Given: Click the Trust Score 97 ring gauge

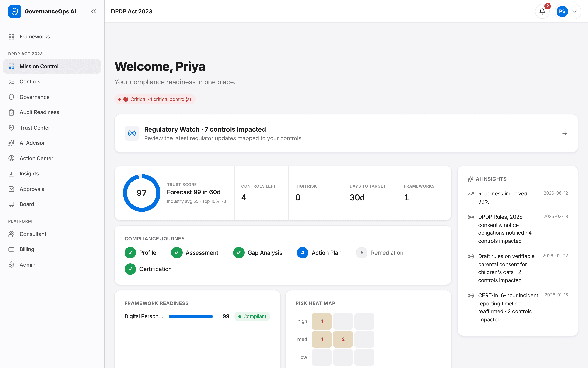Looking at the screenshot, I should coord(142,193).
